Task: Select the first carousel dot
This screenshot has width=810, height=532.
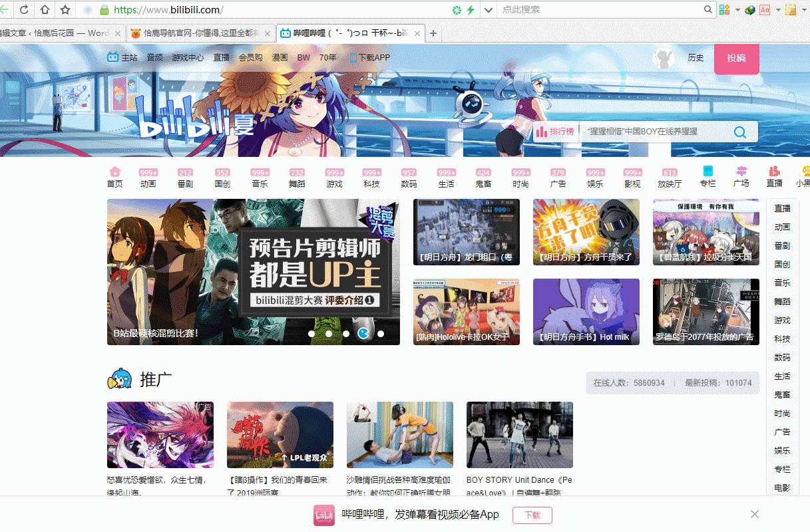Action: pyautogui.click(x=311, y=333)
